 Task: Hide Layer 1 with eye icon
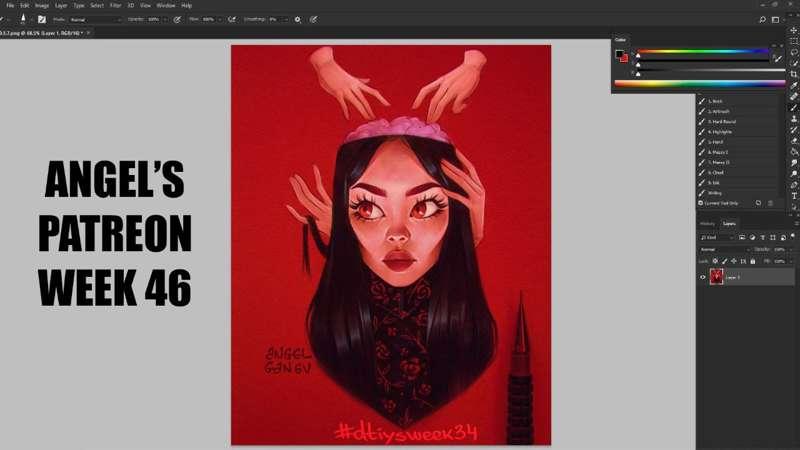click(x=703, y=277)
